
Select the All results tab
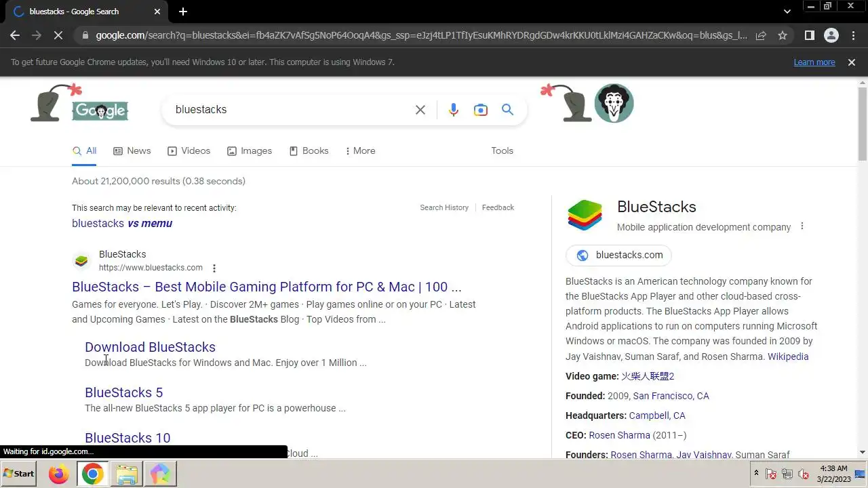[84, 151]
